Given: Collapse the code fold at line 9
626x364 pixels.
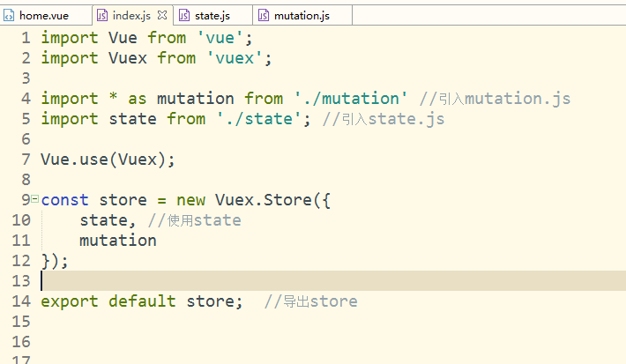Looking at the screenshot, I should tap(34, 199).
